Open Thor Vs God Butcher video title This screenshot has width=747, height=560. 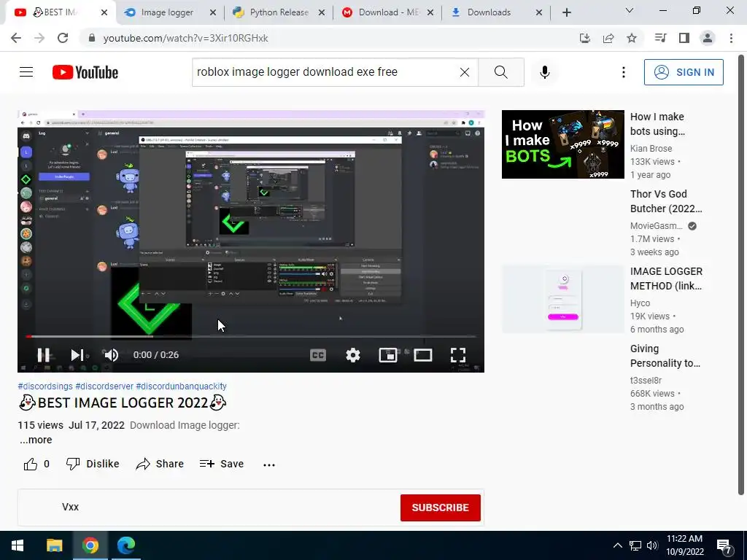(x=666, y=201)
